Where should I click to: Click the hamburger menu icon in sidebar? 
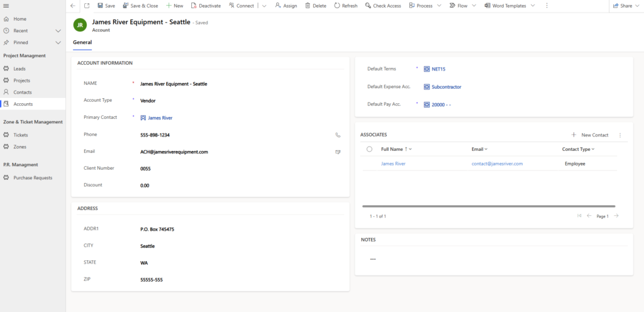tap(6, 6)
